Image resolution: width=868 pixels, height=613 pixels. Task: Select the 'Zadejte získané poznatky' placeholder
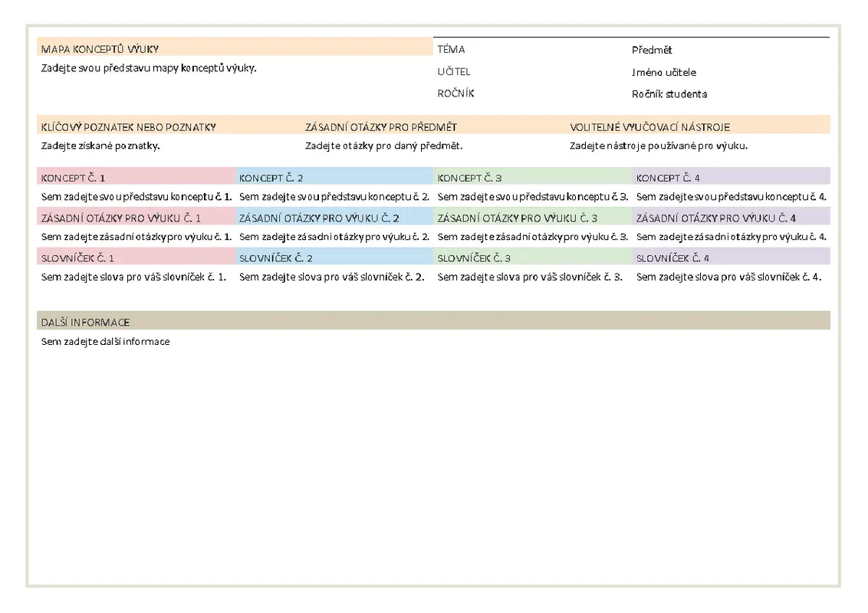coord(100,146)
